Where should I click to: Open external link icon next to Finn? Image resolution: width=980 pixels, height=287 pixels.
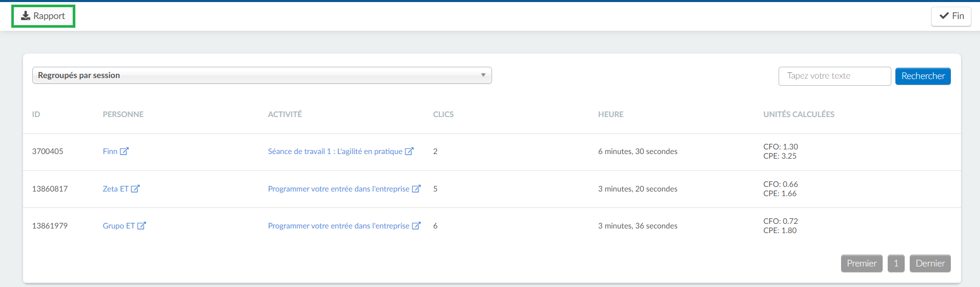click(124, 151)
